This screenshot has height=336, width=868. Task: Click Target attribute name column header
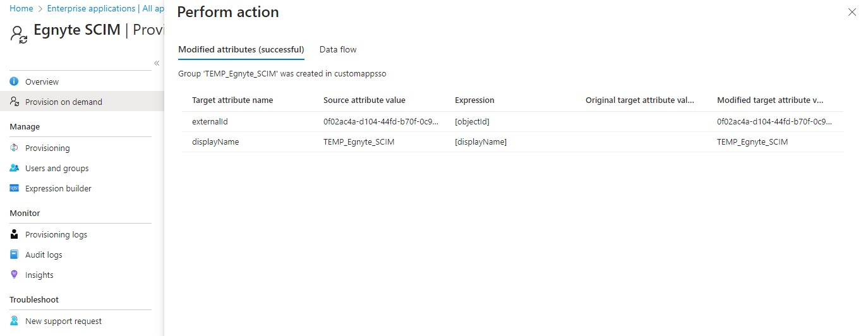click(x=232, y=100)
